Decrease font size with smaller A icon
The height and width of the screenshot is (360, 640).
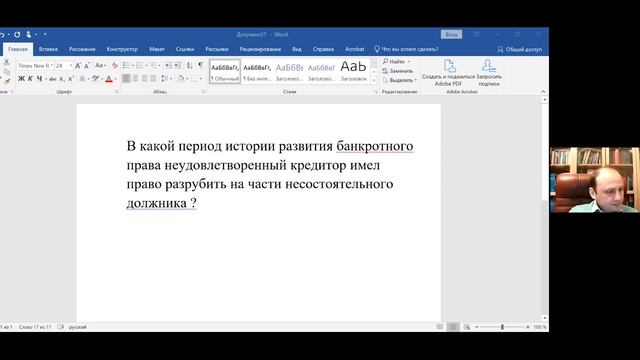click(87, 65)
